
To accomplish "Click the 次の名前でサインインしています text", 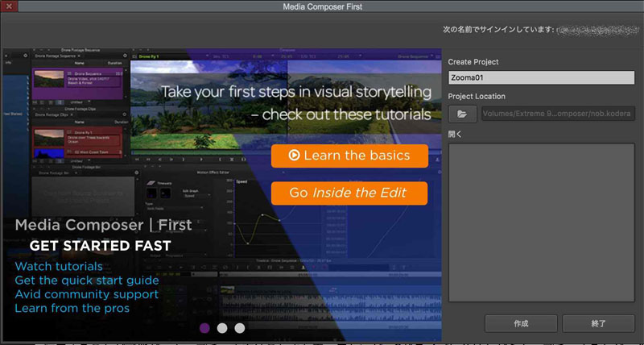I will point(499,30).
